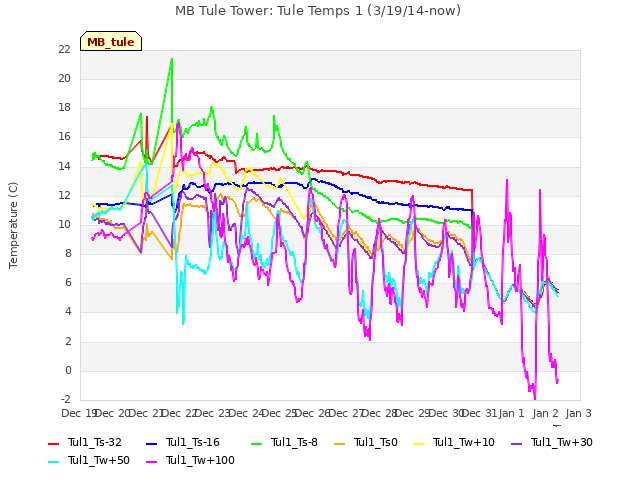Screen dimensions: 640x480
Task: Click the Dec 19 x-axis label
Action: [78, 413]
